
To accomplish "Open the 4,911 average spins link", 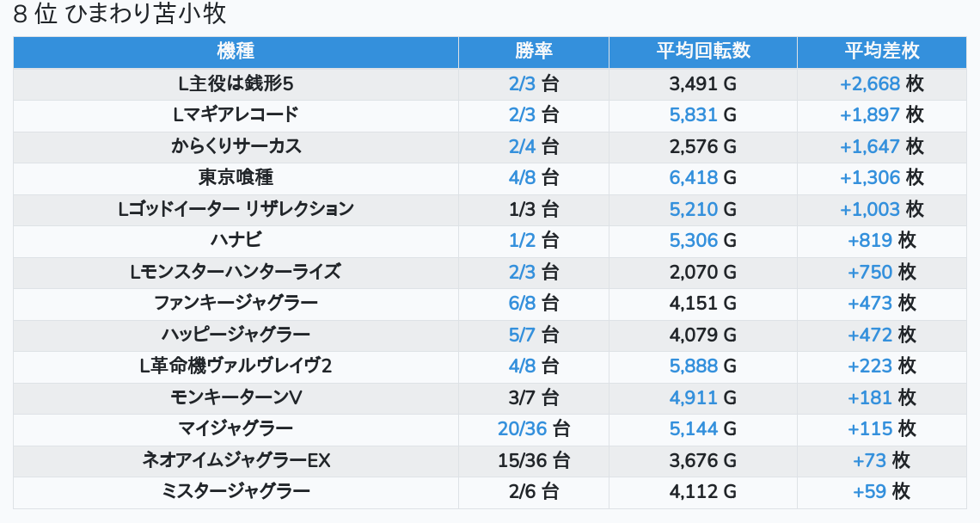I will (x=693, y=398).
